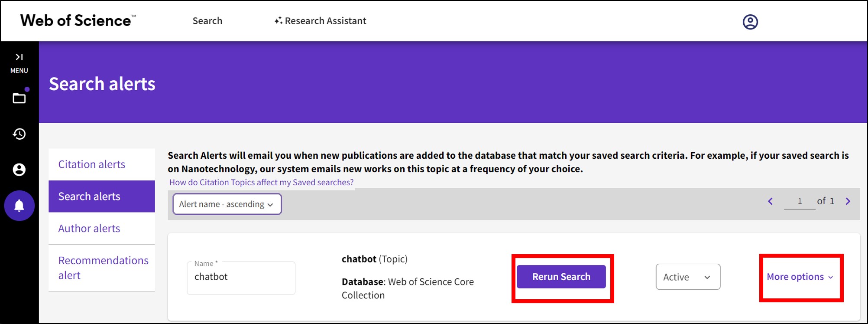Click the 'Database: Web of Science Core Collection' text
This screenshot has width=868, height=324.
point(408,288)
